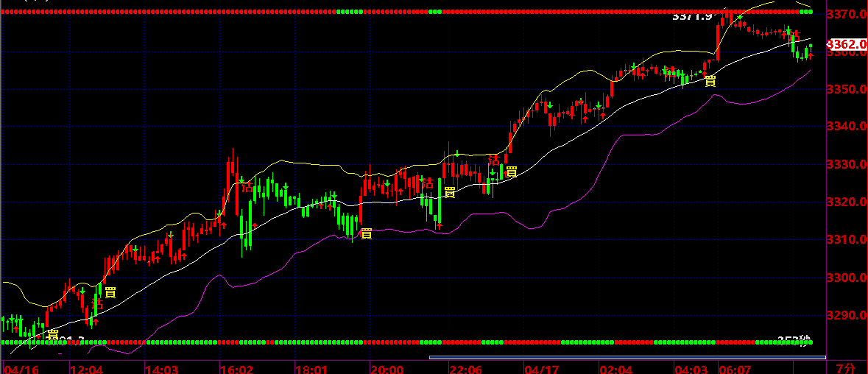Click the 3310.0 price axis label
This screenshot has width=868, height=374.
click(847, 239)
